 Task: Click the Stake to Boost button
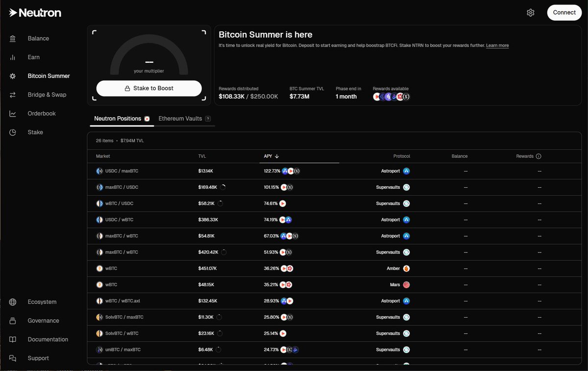click(149, 88)
